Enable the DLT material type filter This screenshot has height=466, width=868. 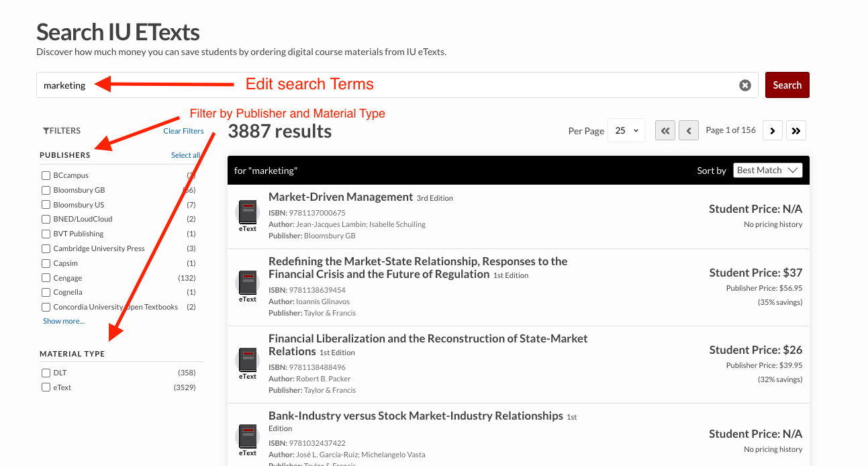point(46,373)
